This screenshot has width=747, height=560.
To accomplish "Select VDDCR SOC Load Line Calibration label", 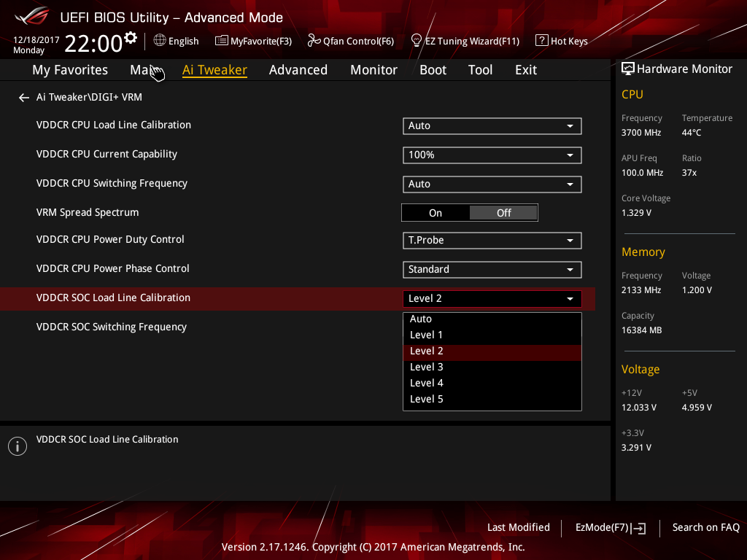I will click(113, 298).
